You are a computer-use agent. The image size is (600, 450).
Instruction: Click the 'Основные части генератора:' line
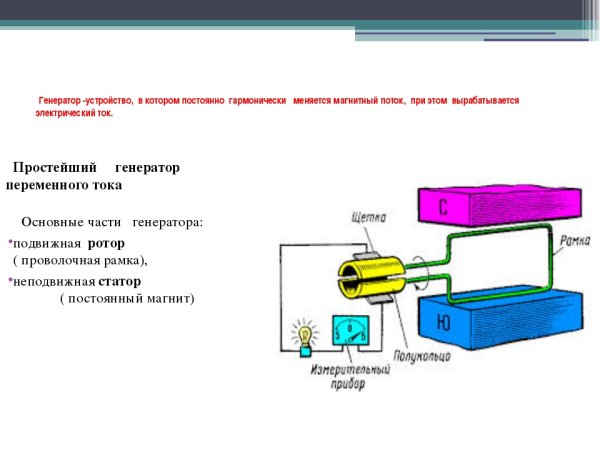tap(112, 221)
